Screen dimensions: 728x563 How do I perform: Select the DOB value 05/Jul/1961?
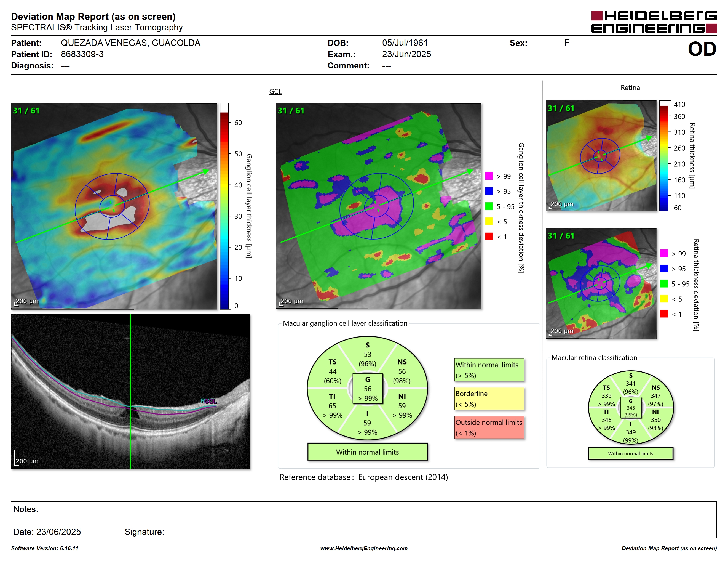pos(405,43)
